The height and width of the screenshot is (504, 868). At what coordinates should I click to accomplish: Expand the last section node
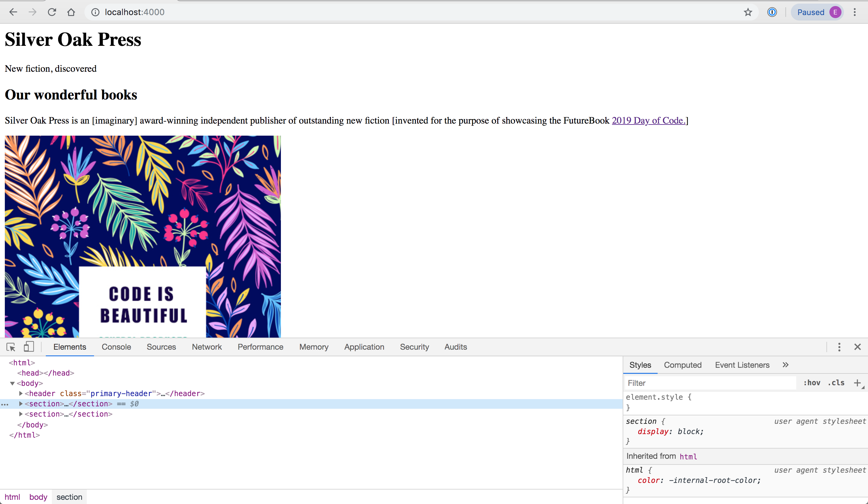tap(21, 414)
